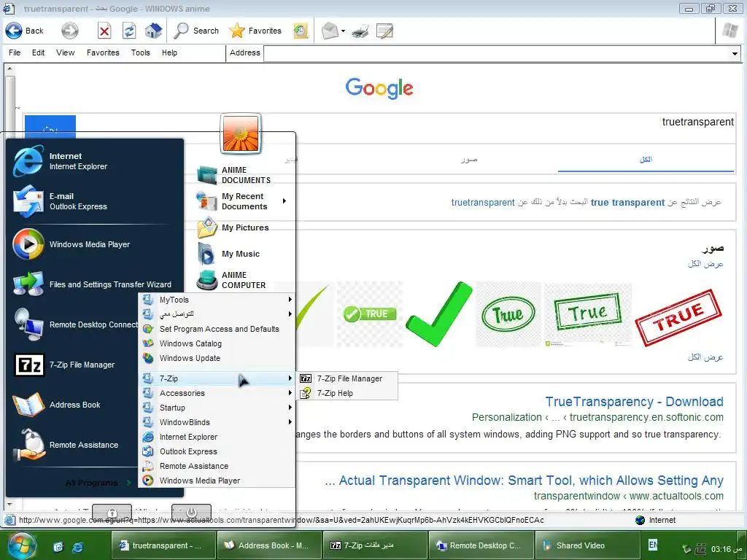Expand the Accessories submenu
Image resolution: width=747 pixels, height=560 pixels.
click(217, 393)
